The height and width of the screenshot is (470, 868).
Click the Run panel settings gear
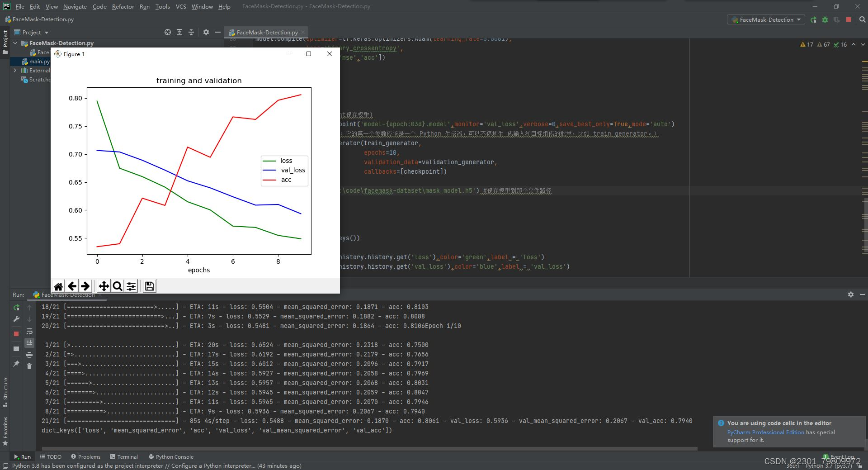[851, 294]
